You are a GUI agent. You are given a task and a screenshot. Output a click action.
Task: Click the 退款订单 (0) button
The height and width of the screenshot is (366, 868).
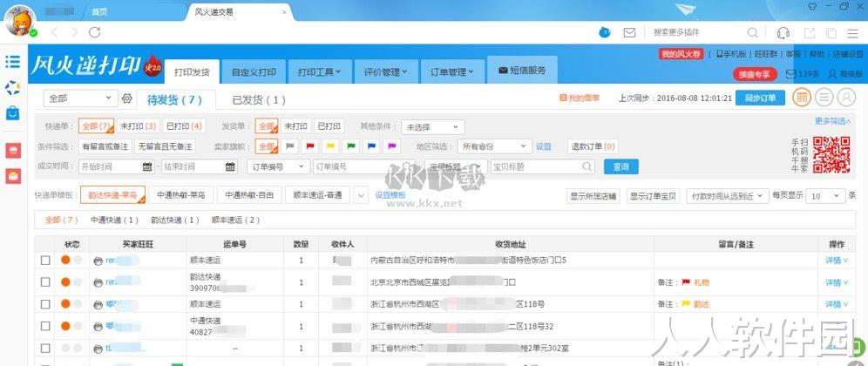coord(593,146)
